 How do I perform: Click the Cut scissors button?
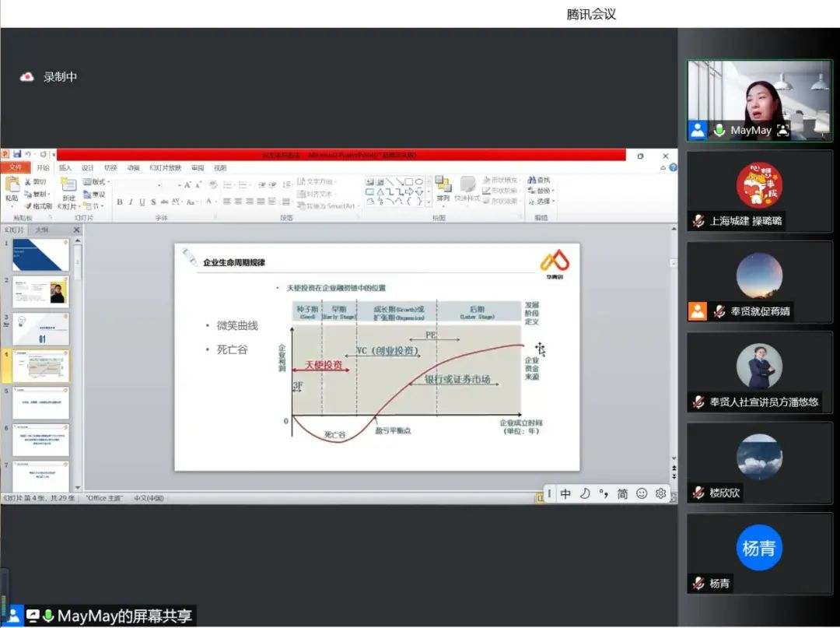coord(35,182)
